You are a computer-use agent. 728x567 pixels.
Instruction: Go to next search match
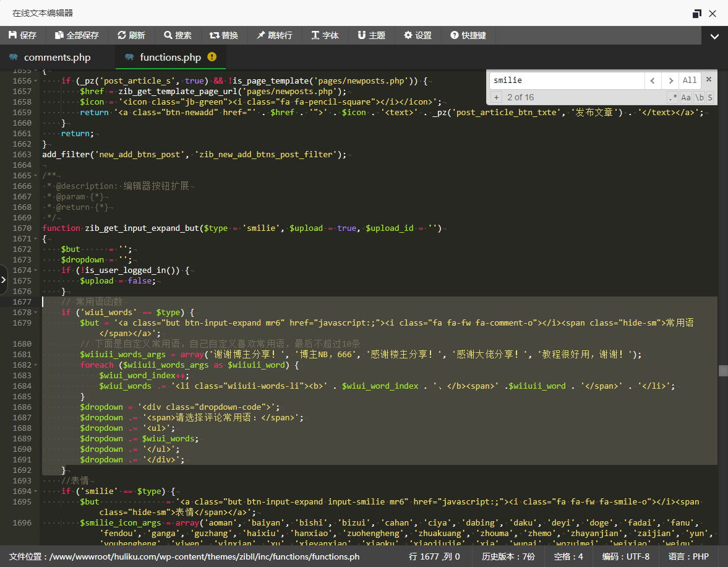tap(670, 80)
